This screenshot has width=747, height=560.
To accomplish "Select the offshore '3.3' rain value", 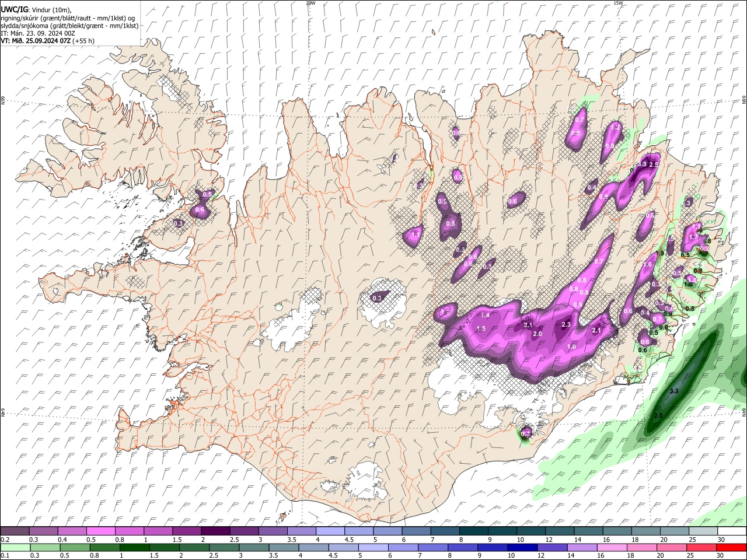I will tap(674, 391).
